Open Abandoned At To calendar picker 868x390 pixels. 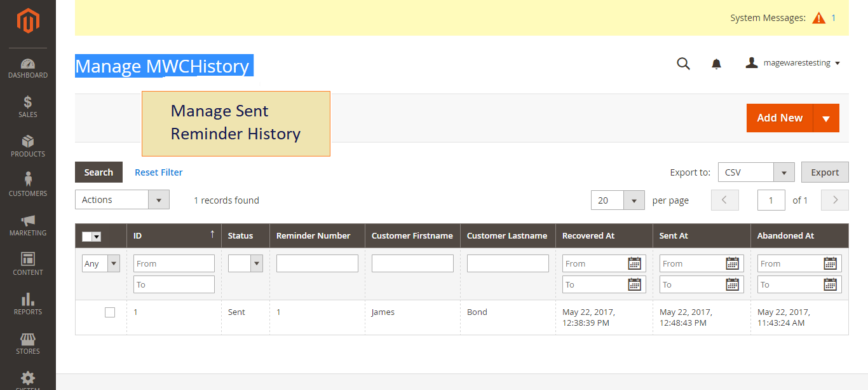[831, 284]
